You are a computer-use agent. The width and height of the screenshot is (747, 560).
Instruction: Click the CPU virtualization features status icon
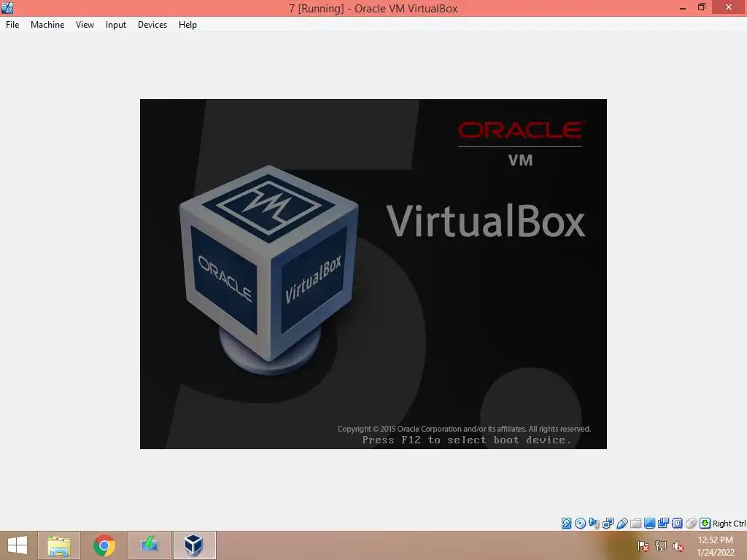tap(677, 524)
